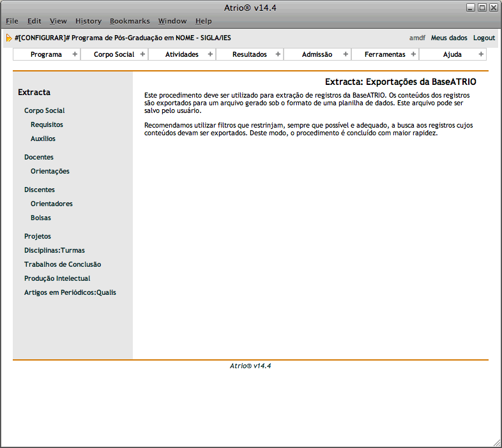Open Produção Intelectual export
The image size is (502, 448).
click(57, 278)
